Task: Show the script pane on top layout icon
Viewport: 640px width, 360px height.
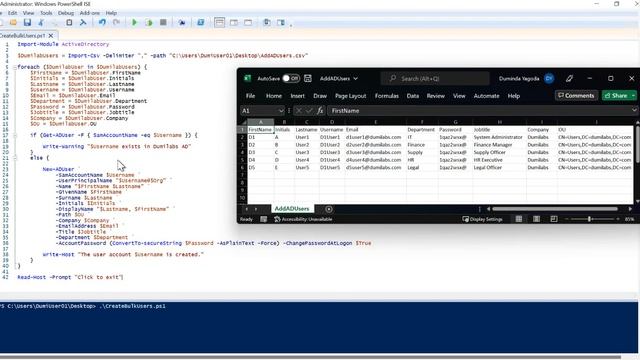Action: point(219,23)
